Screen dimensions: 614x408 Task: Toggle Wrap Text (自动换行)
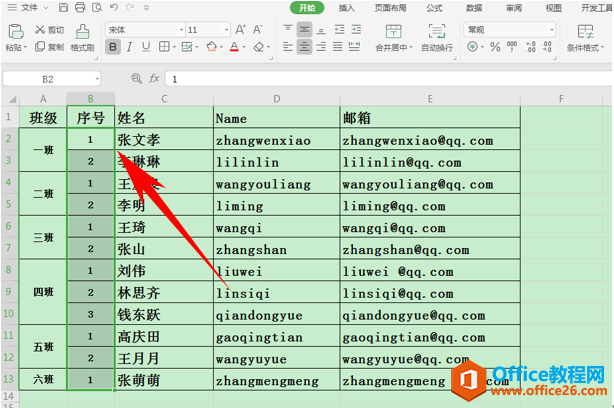(437, 38)
